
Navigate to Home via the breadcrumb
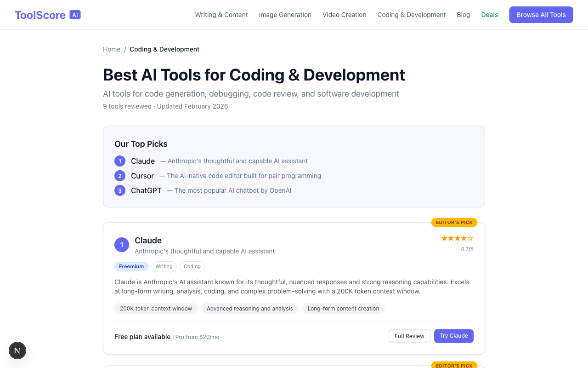click(112, 49)
